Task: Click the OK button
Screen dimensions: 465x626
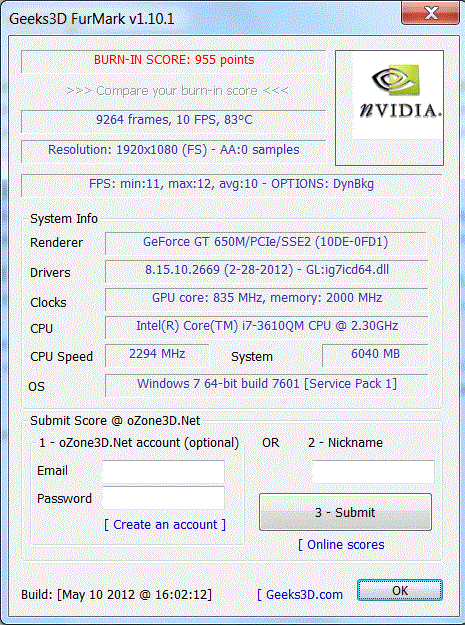Action: click(x=400, y=590)
